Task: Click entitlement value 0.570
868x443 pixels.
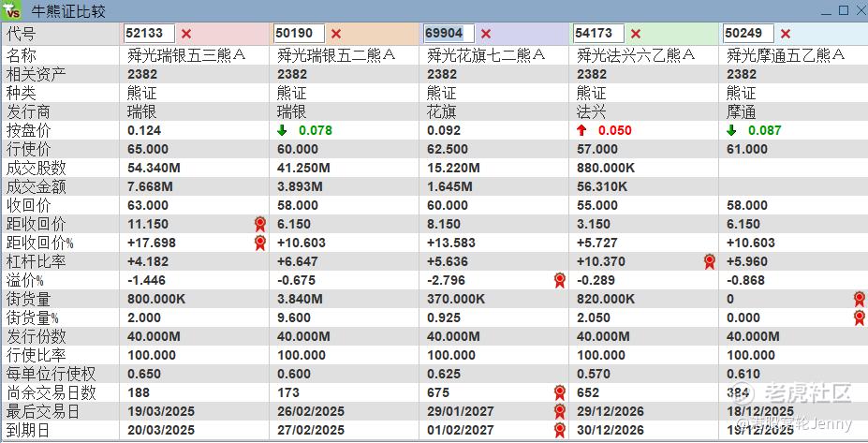Action: [x=594, y=375]
